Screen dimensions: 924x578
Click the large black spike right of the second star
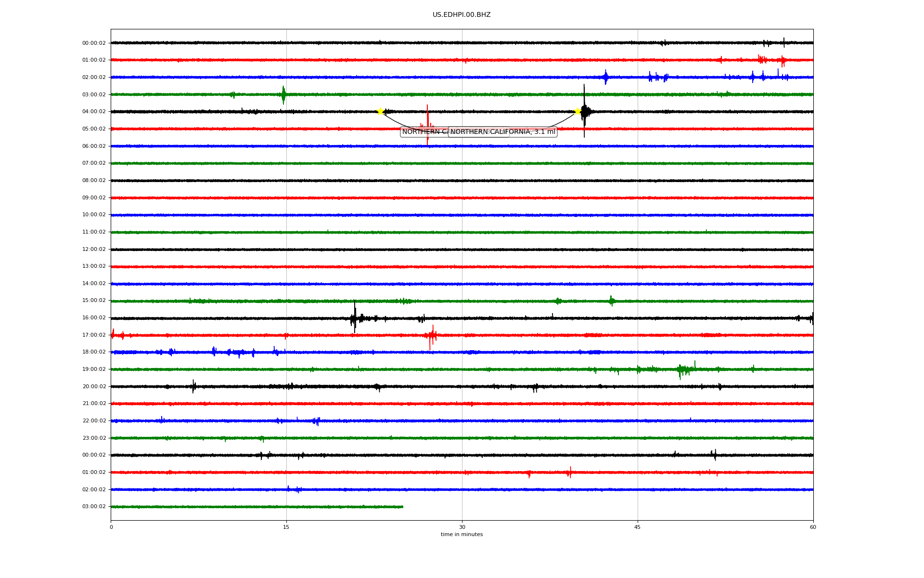(584, 111)
